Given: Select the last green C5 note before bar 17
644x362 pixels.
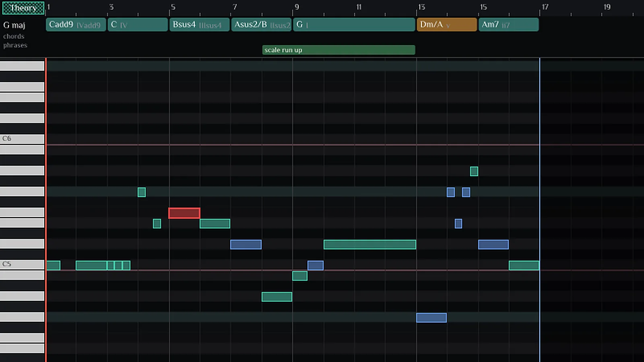Looking at the screenshot, I should [x=524, y=265].
